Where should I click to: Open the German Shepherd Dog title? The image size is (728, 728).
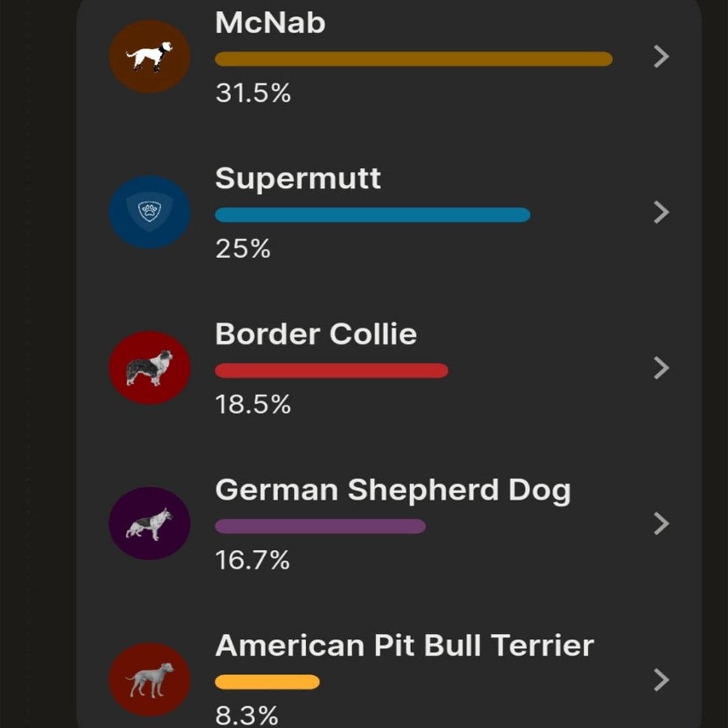point(393,491)
